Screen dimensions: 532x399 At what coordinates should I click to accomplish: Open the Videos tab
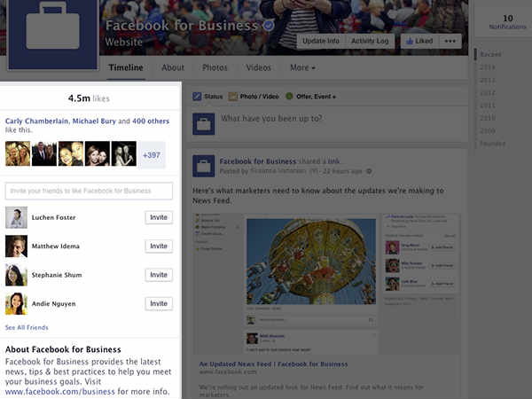pyautogui.click(x=258, y=67)
